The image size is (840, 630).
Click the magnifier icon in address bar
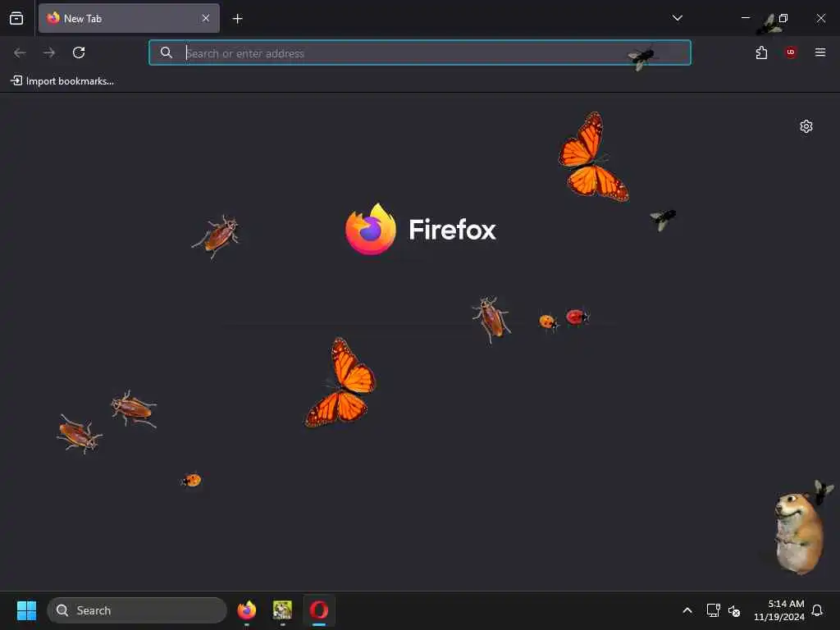(x=166, y=52)
